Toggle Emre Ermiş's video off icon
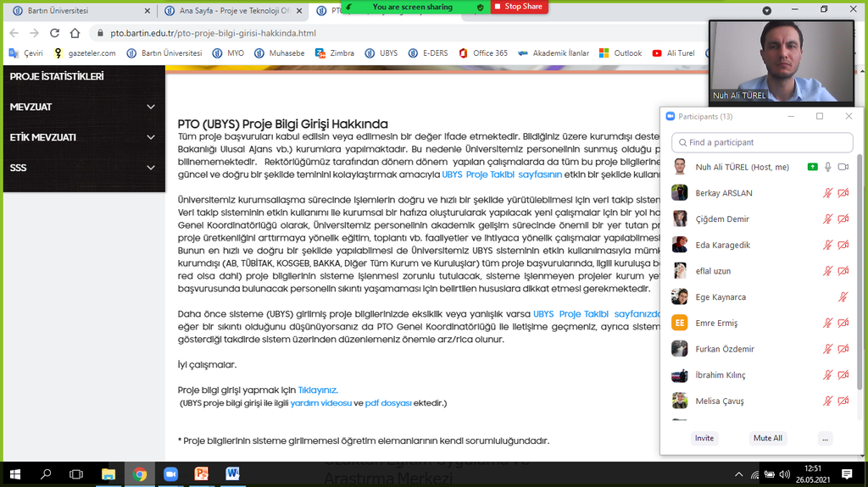The image size is (868, 487). 843,323
